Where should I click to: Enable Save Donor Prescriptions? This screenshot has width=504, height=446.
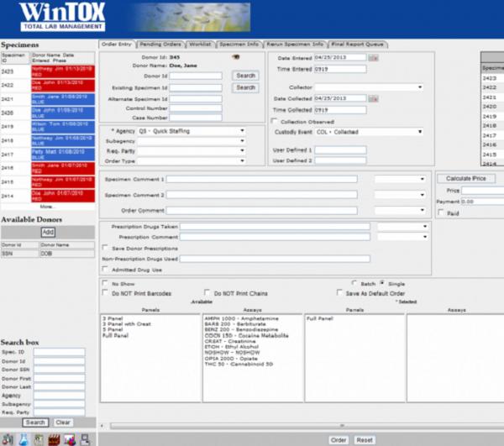coord(105,248)
